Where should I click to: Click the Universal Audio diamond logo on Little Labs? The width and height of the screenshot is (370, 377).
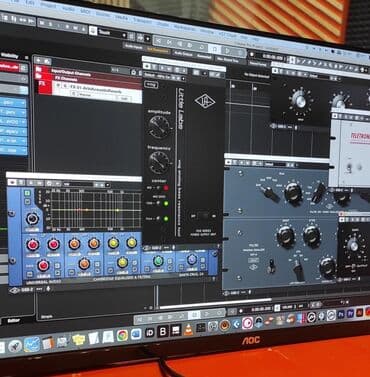[205, 101]
